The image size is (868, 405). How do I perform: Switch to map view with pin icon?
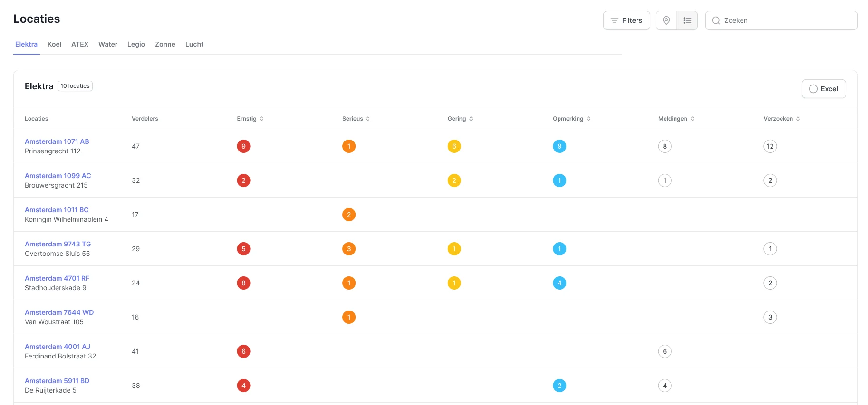click(x=666, y=20)
